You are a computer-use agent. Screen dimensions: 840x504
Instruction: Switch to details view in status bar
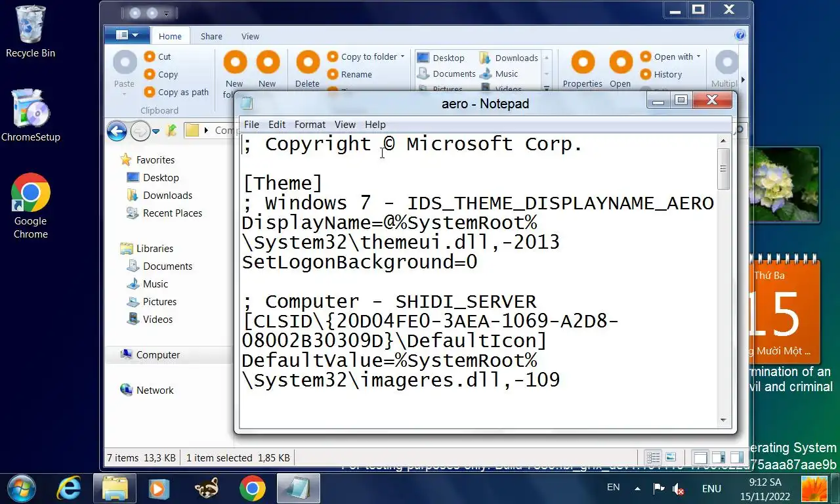653,457
